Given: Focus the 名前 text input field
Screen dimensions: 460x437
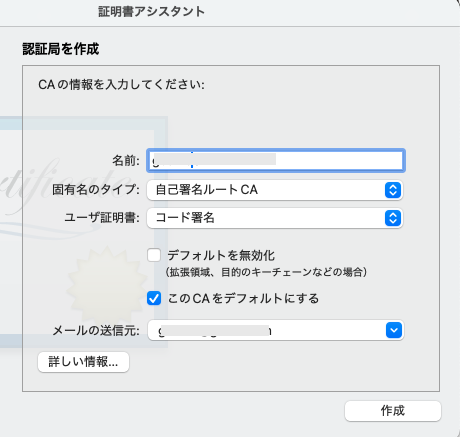Looking at the screenshot, I should [276, 161].
